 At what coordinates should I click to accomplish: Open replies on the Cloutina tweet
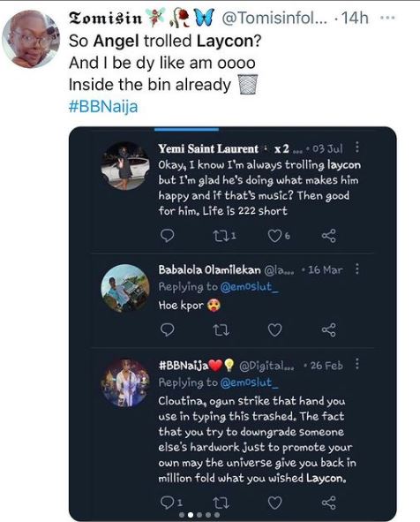[x=171, y=503]
